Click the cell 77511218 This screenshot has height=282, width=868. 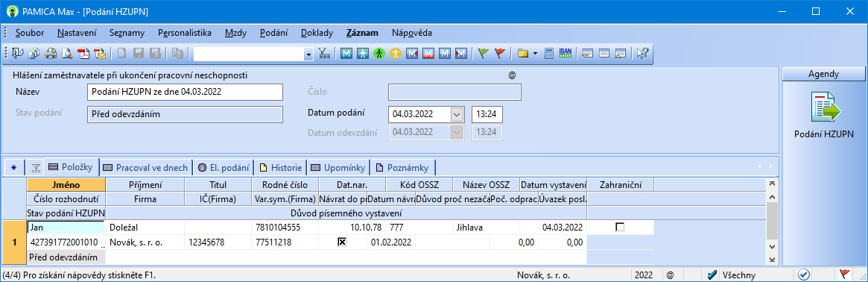click(285, 242)
